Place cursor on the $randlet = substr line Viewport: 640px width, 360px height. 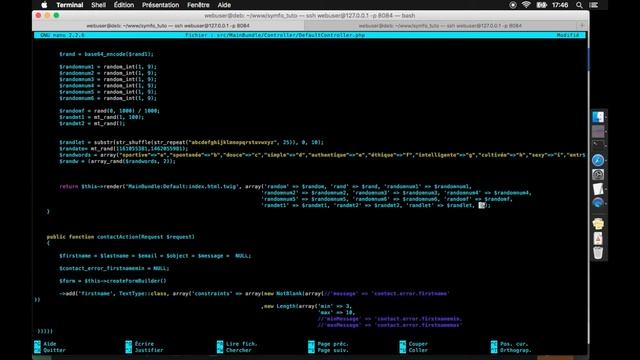pos(191,142)
